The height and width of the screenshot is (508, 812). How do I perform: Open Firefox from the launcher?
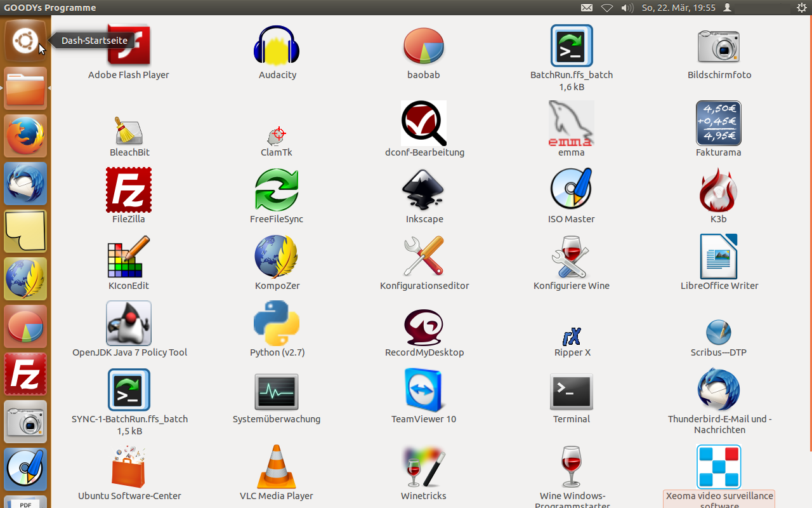pyautogui.click(x=25, y=136)
